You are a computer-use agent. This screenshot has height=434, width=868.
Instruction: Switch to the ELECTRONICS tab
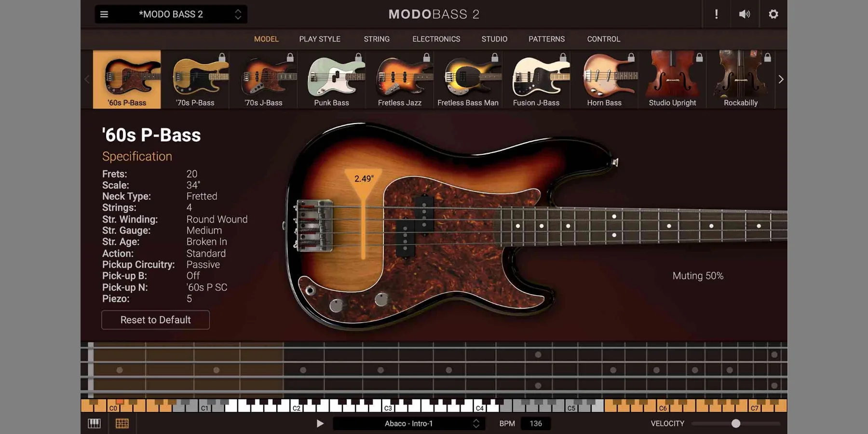click(x=436, y=39)
